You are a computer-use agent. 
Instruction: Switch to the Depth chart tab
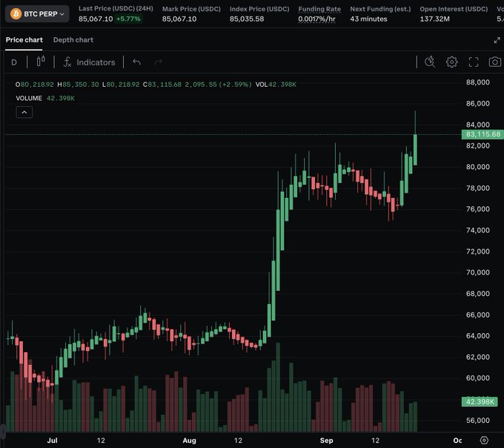point(73,40)
